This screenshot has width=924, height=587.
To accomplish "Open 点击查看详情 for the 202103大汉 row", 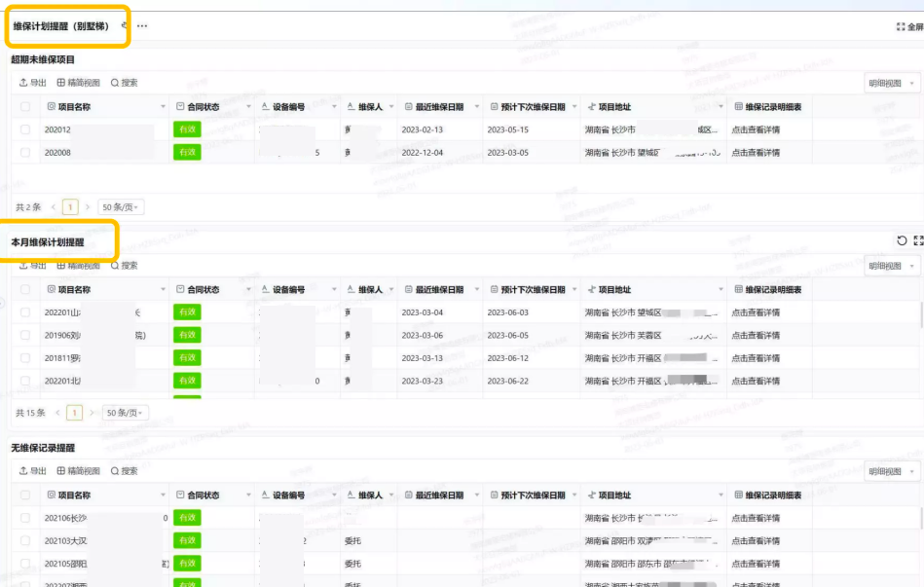I will (x=756, y=540).
